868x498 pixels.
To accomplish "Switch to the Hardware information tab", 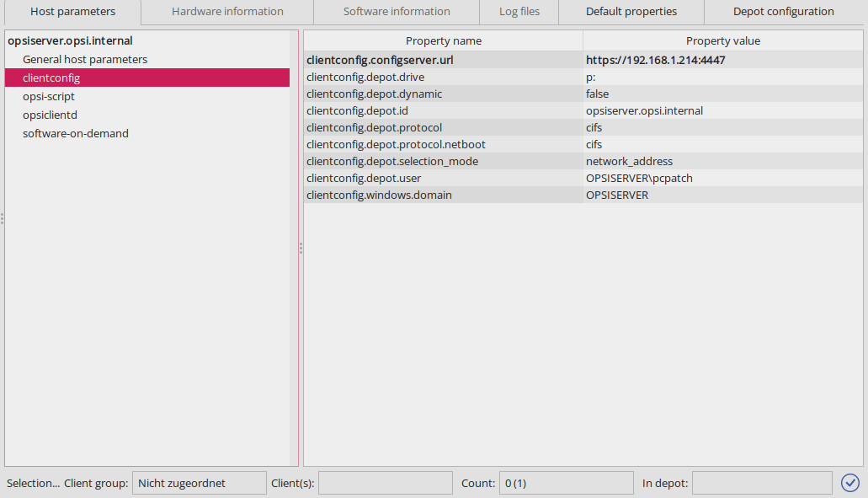I will tap(226, 11).
